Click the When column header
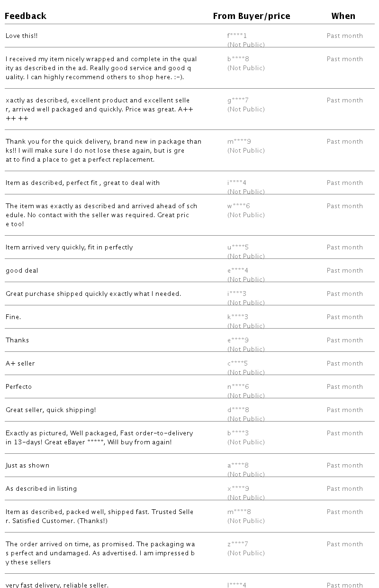Image resolution: width=379 pixels, height=588 pixels. tap(343, 16)
